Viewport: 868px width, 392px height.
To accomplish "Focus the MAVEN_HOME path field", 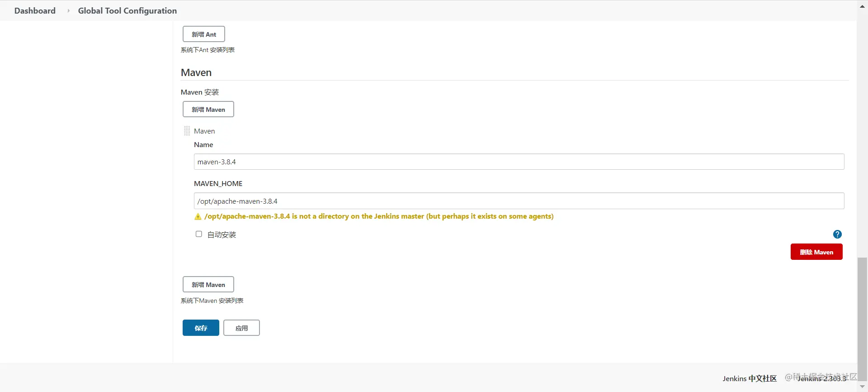I will point(519,201).
